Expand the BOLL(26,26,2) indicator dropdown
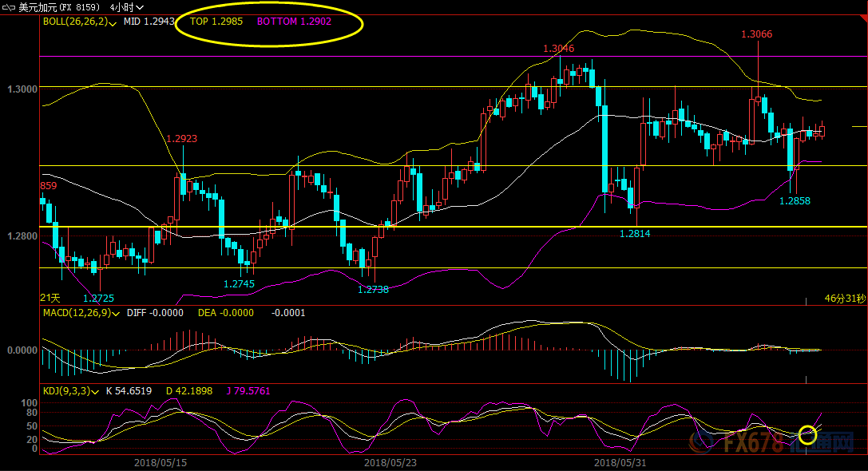This screenshot has width=868, height=471. (113, 23)
